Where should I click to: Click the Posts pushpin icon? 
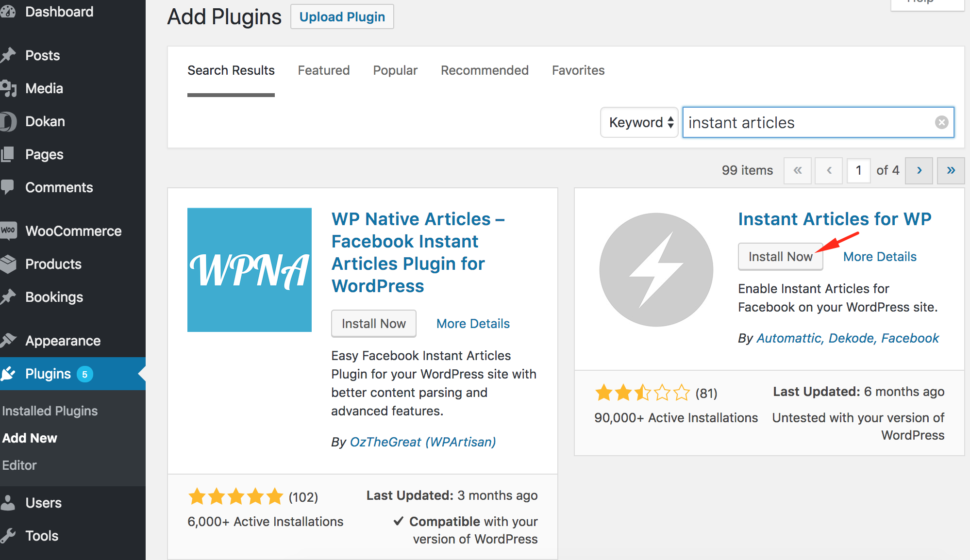8,55
